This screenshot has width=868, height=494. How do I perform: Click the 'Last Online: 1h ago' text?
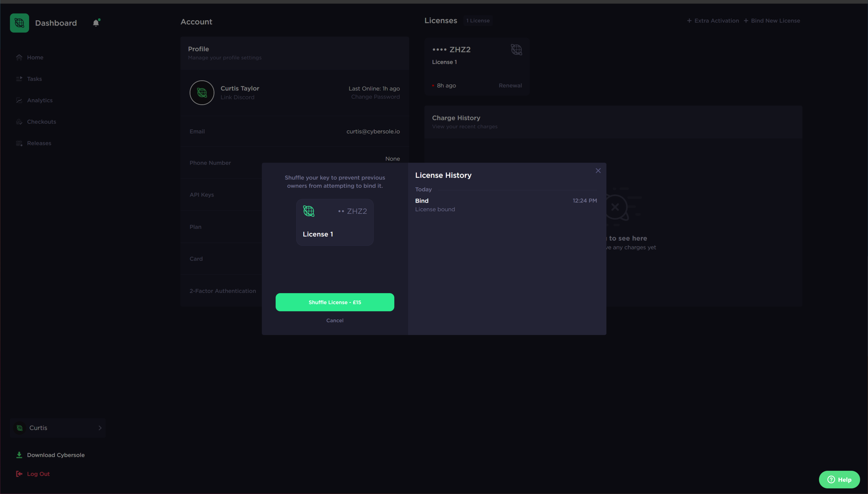point(374,89)
